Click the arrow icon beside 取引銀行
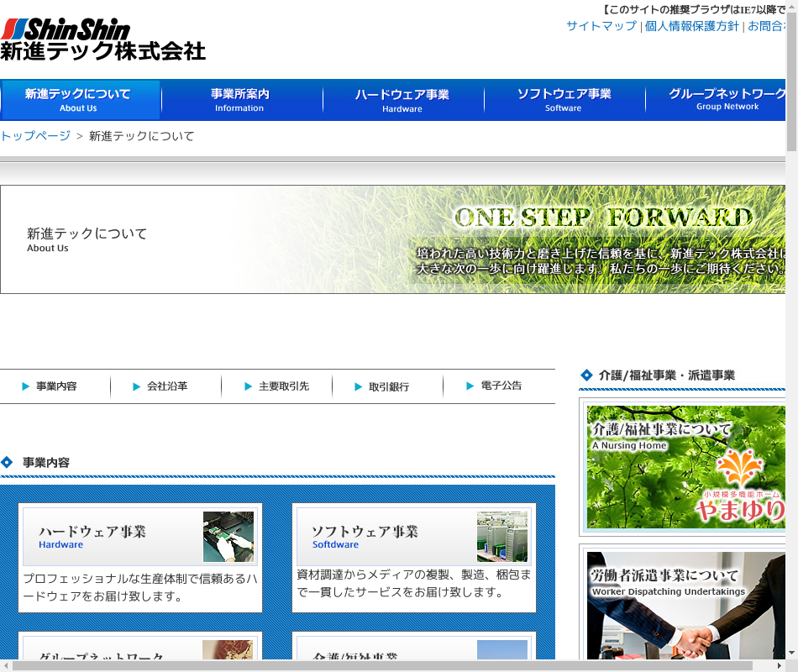The width and height of the screenshot is (798, 672). click(359, 386)
